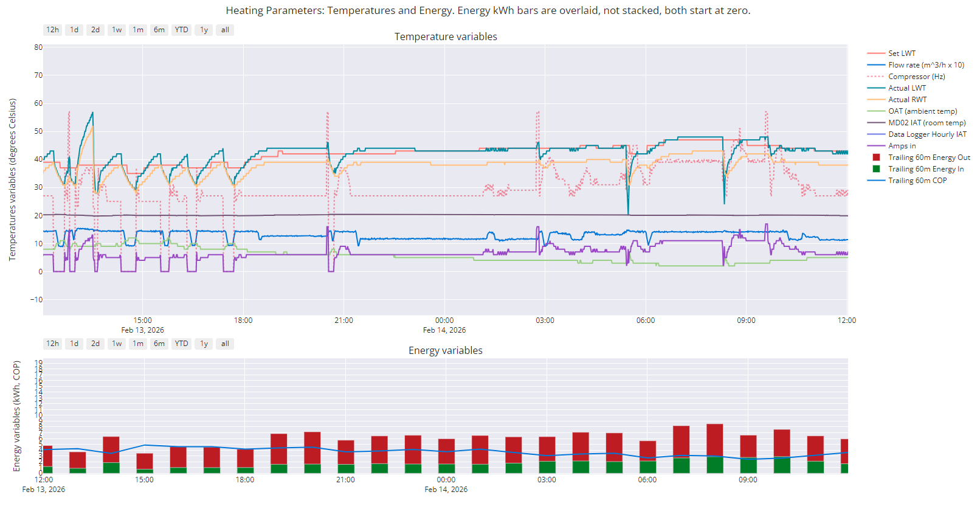The width and height of the screenshot is (980, 506).
Task: Click the red Trailing 60m Energy Out swatch
Action: [876, 158]
